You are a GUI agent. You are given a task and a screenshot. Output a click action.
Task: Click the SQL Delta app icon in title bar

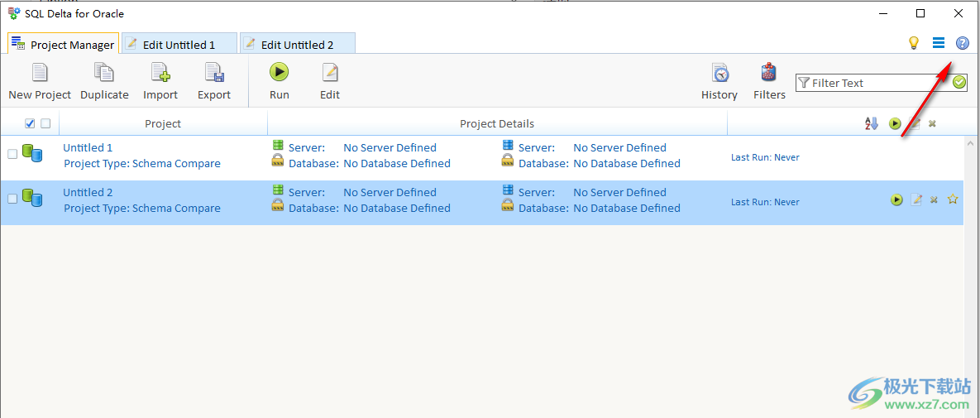pos(14,13)
